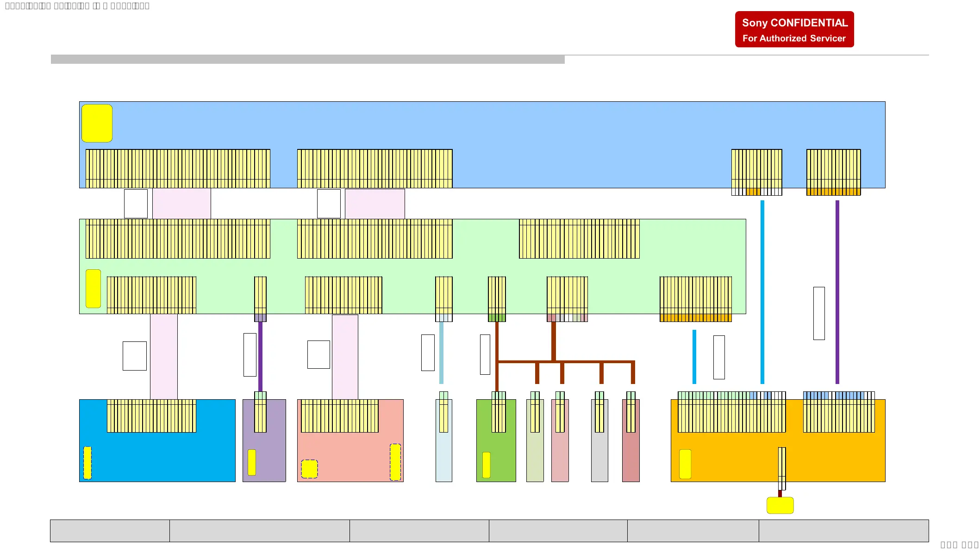Select the large light-blue board block

point(482,145)
